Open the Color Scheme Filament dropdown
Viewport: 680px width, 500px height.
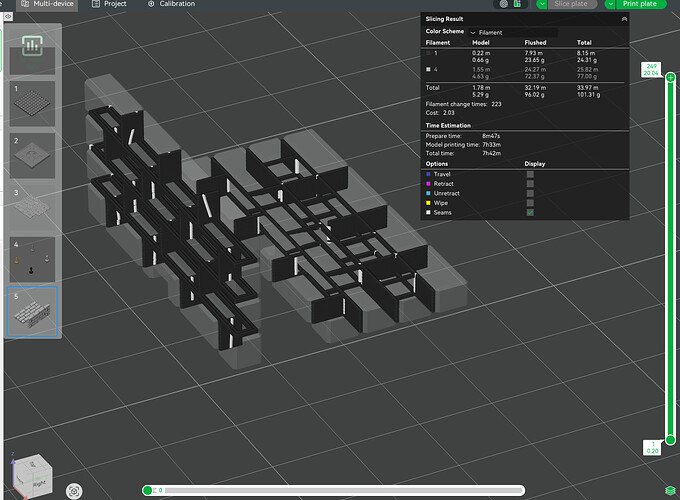pos(513,33)
